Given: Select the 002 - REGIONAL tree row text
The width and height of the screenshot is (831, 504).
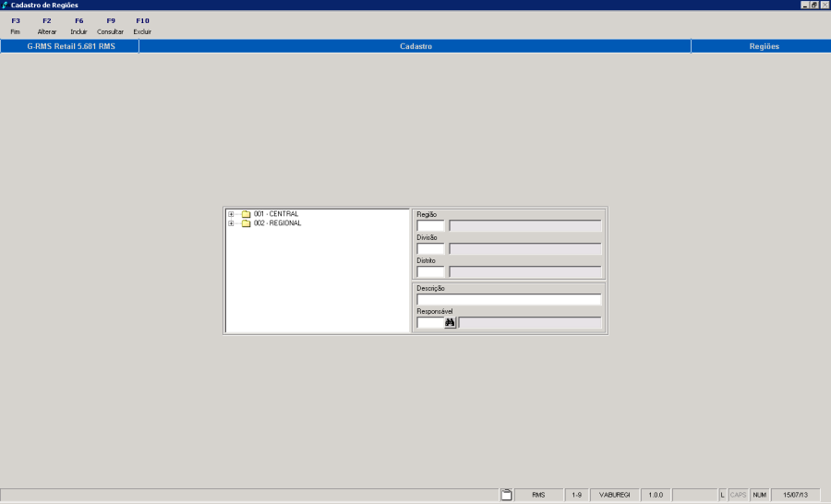Looking at the screenshot, I should click(277, 223).
